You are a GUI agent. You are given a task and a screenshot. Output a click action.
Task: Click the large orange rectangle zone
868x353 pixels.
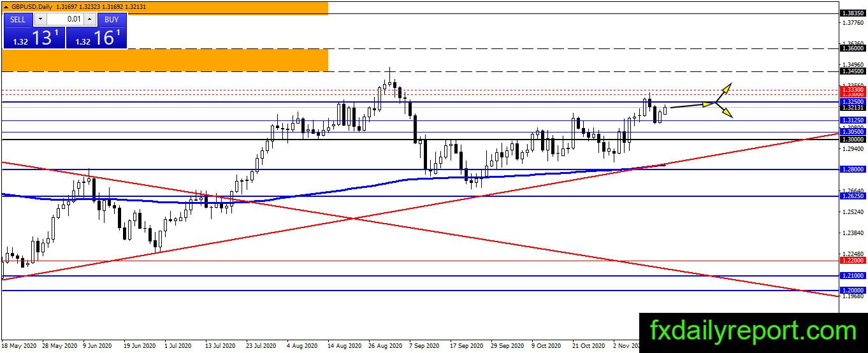(165, 60)
